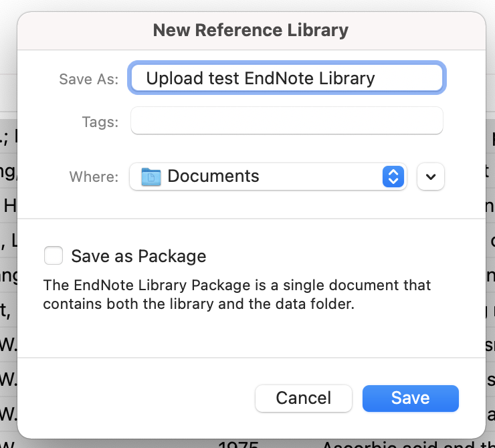Open the Where location popup menu

click(x=268, y=177)
